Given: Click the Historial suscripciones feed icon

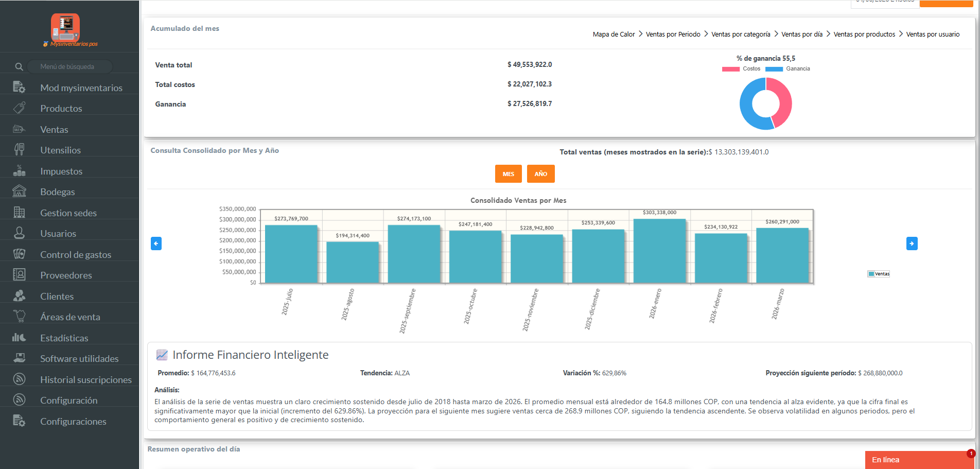Looking at the screenshot, I should pos(19,379).
